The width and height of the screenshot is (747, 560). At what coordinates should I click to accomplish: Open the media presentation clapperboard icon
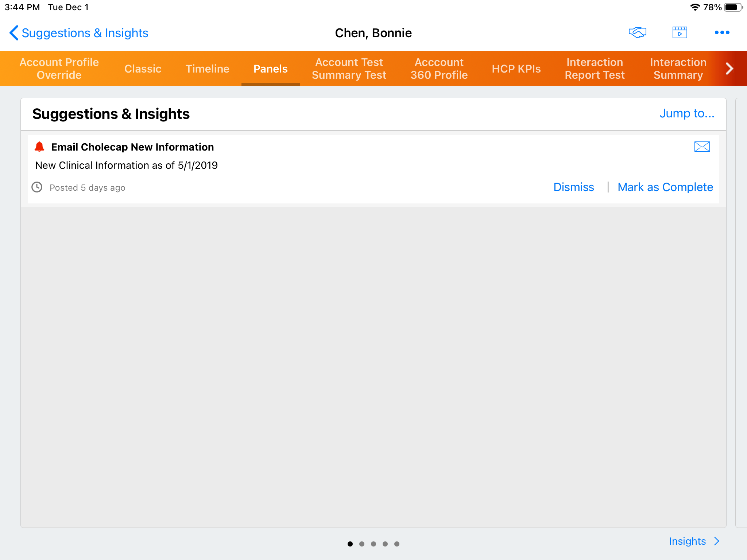(680, 33)
